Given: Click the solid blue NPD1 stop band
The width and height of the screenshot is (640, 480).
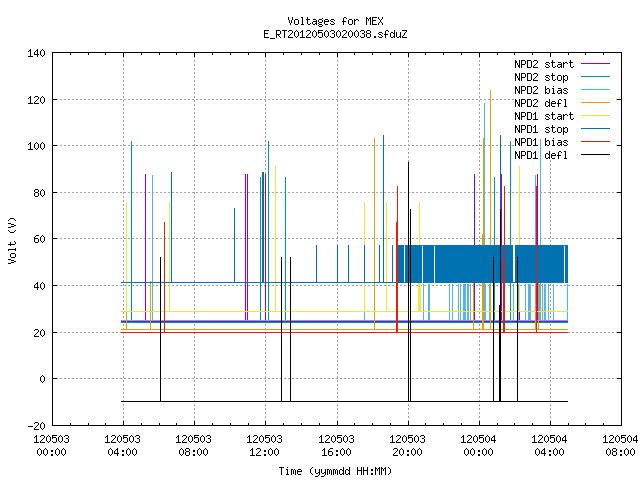Looking at the screenshot, I should point(482,264).
